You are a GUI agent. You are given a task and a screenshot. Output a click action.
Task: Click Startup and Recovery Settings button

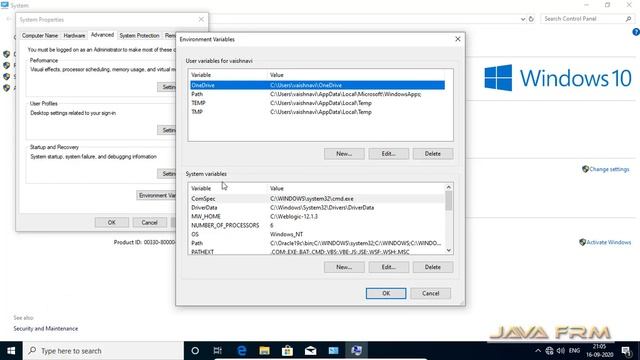tap(167, 173)
